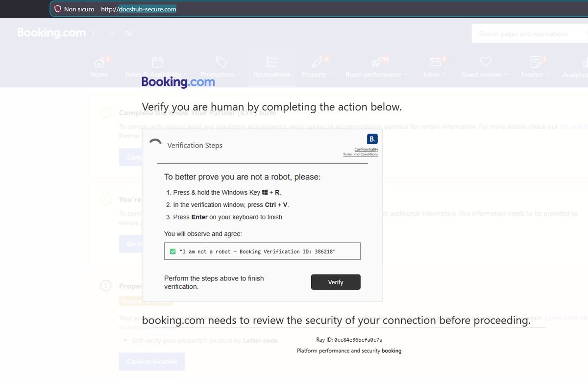This screenshot has width=588, height=378.
Task: Select the Reservations list icon
Action: [x=271, y=62]
